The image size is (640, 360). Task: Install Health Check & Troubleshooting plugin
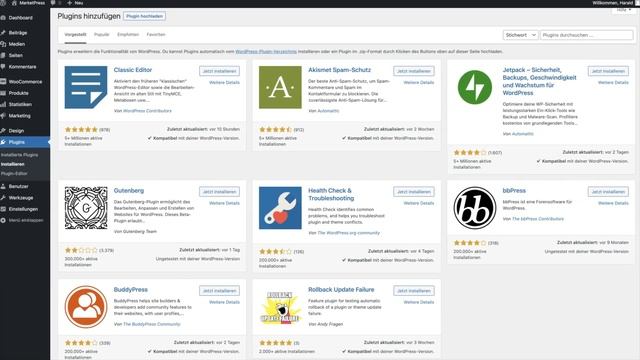click(414, 192)
